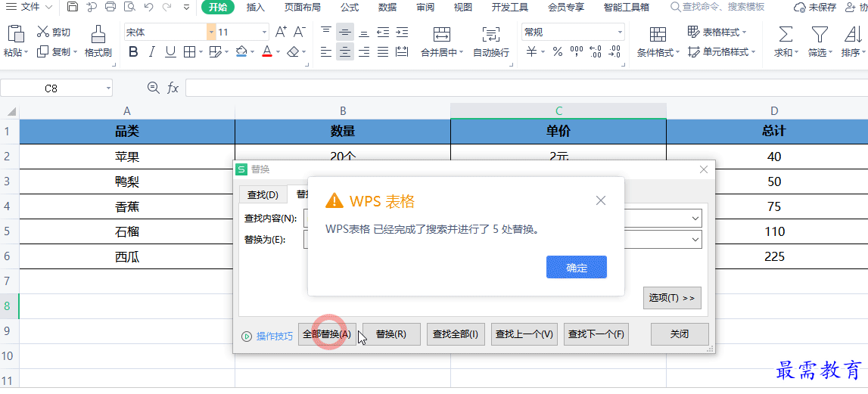Click the Filter (筛选) funnel icon
The width and height of the screenshot is (868, 394).
pos(820,34)
